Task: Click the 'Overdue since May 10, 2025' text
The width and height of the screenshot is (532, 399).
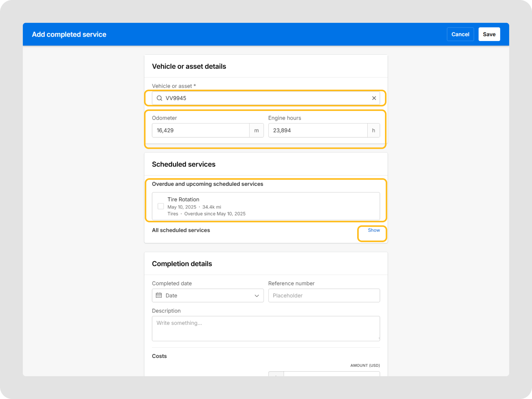Action: click(215, 214)
